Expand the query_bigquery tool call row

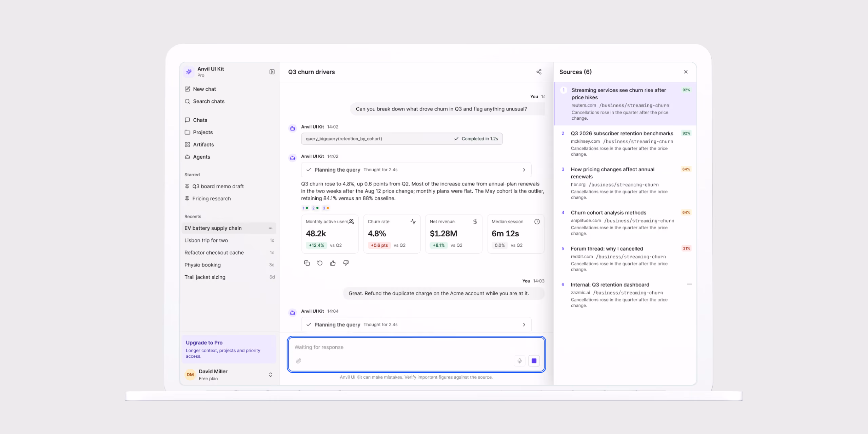(402, 139)
